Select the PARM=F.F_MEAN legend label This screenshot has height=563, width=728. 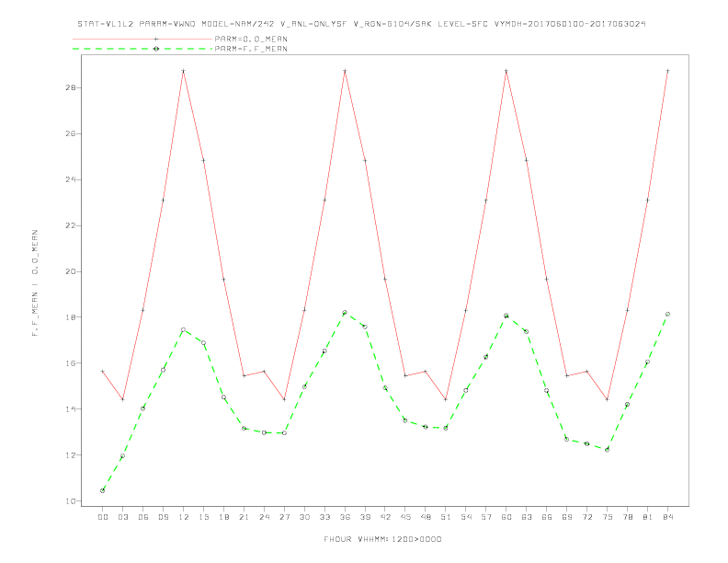251,49
